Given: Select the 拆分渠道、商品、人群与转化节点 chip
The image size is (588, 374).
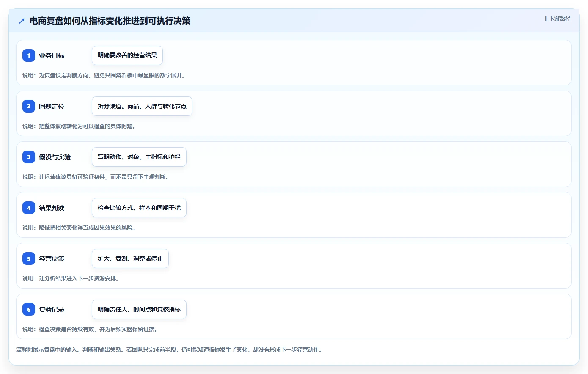Looking at the screenshot, I should point(142,106).
